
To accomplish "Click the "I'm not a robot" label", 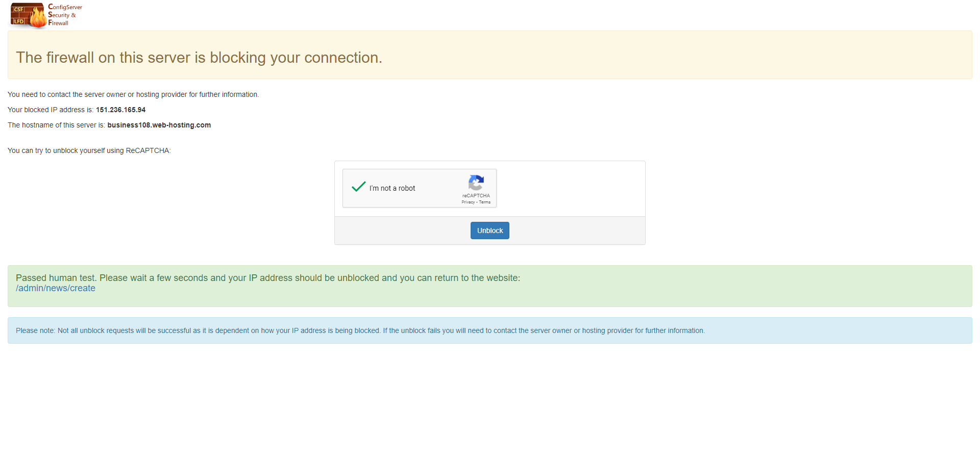I will click(x=392, y=188).
